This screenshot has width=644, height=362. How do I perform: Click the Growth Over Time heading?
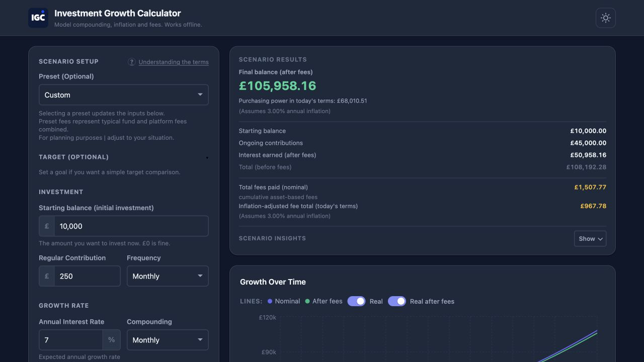[x=273, y=282]
